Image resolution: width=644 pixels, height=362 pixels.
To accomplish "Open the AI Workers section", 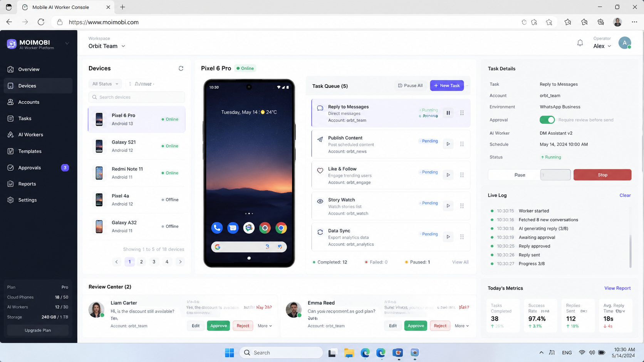I will pyautogui.click(x=38, y=135).
